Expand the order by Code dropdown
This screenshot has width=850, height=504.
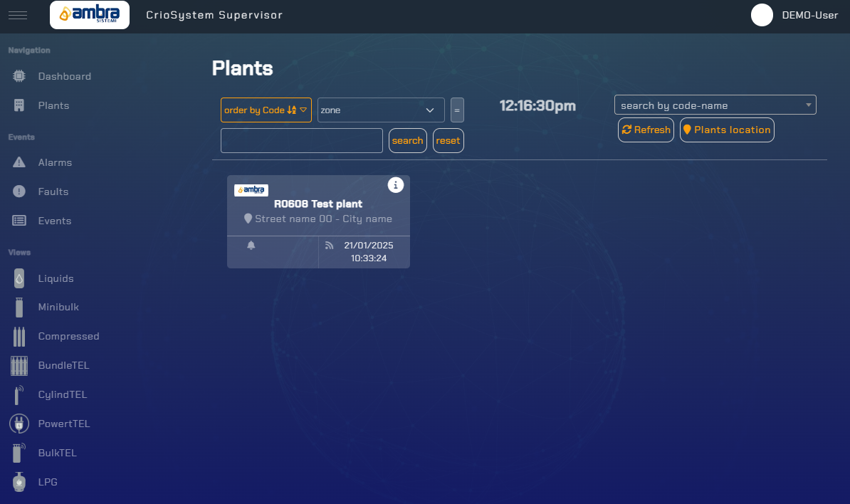pos(266,110)
